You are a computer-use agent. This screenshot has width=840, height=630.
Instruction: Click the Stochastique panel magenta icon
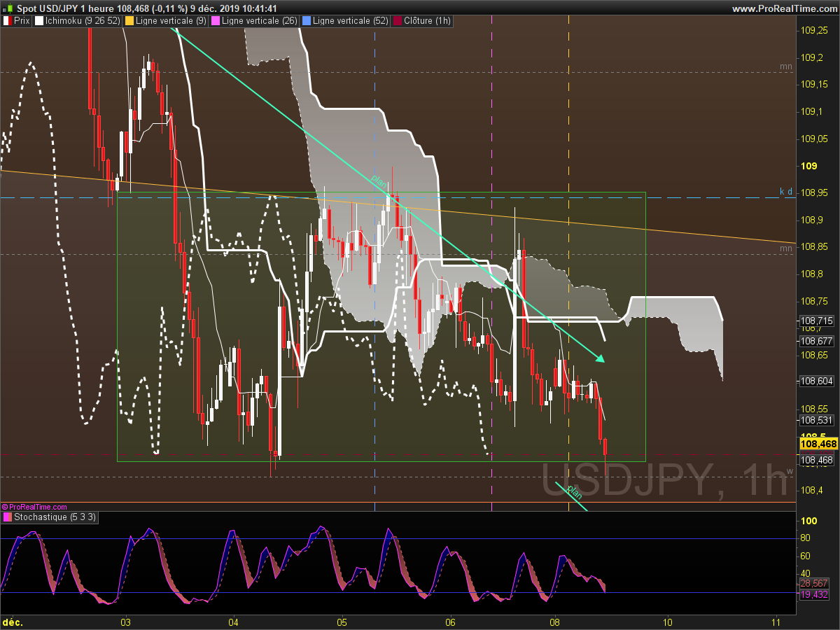7,517
